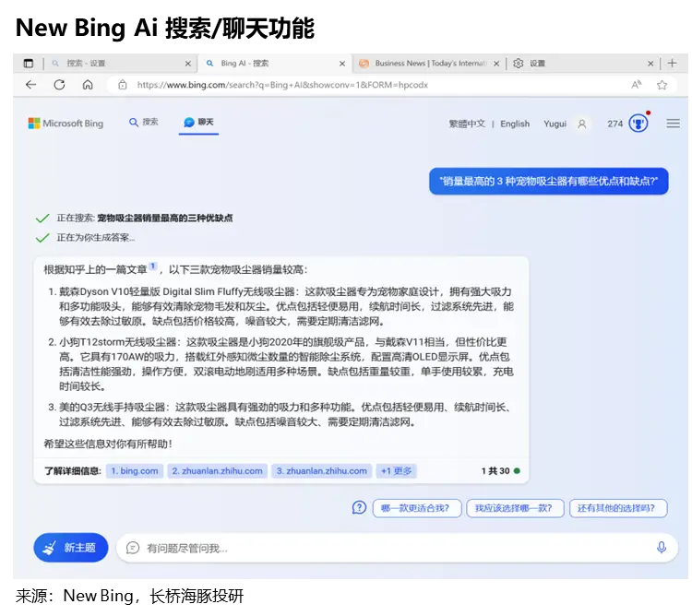The image size is (692, 616).
Task: Go to browser home page icon
Action: point(88,85)
